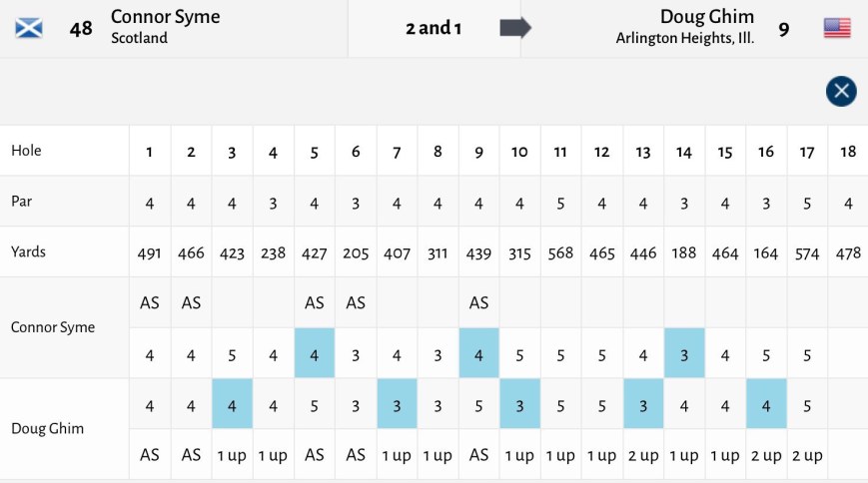Click Doug Ghim's highlighted score on hole 16
The image size is (868, 483).
coord(766,404)
